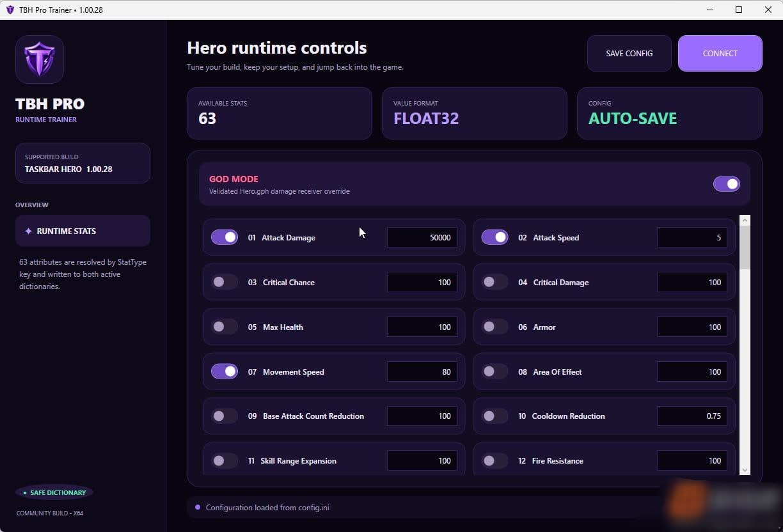Click the Connect button

720,53
